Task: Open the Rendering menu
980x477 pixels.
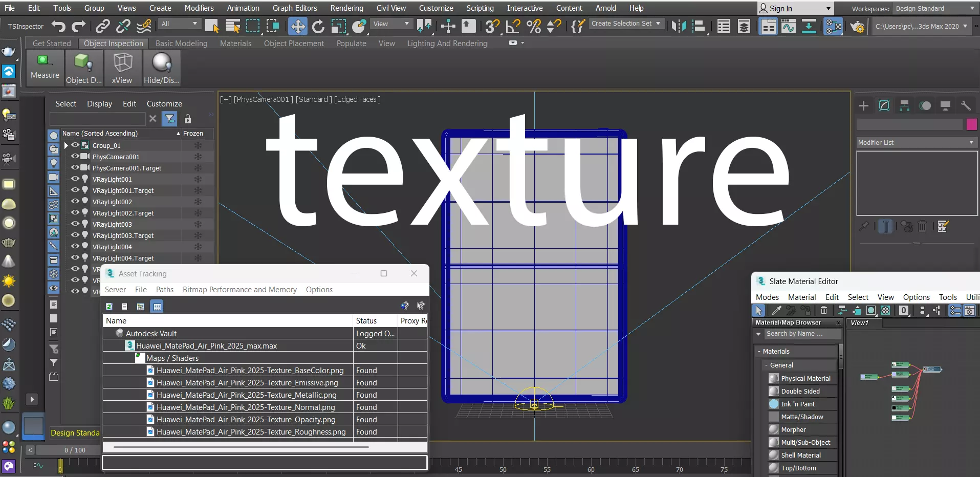Action: [x=346, y=8]
